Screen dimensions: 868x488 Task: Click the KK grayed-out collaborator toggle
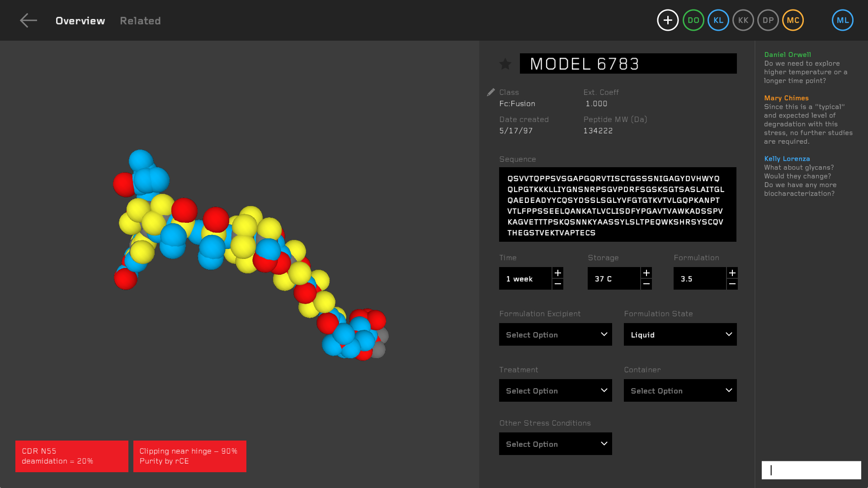(743, 20)
